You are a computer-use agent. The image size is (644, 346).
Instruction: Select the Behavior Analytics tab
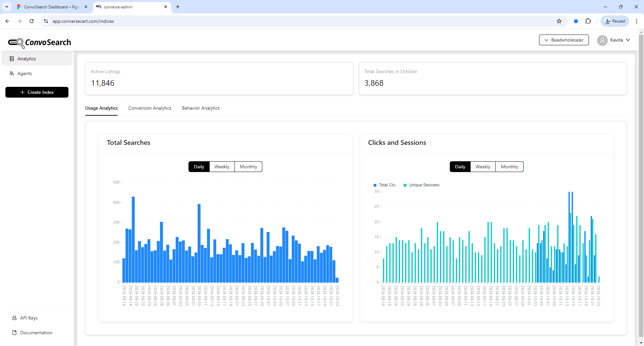pos(201,108)
